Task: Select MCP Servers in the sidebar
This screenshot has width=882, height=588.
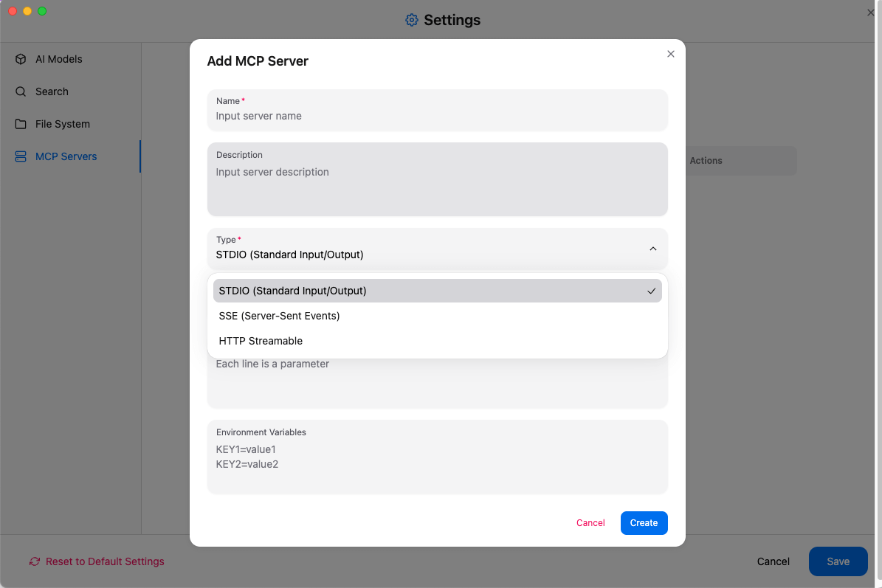Action: tap(66, 156)
